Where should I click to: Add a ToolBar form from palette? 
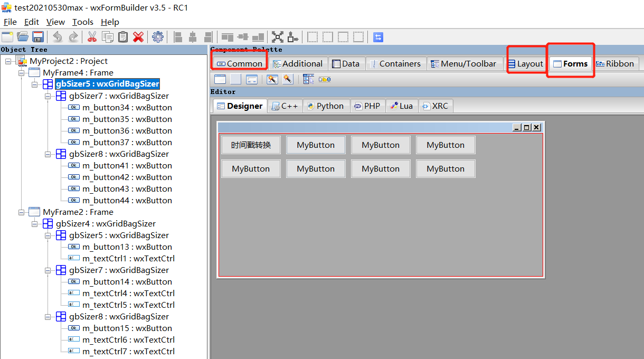click(x=325, y=79)
